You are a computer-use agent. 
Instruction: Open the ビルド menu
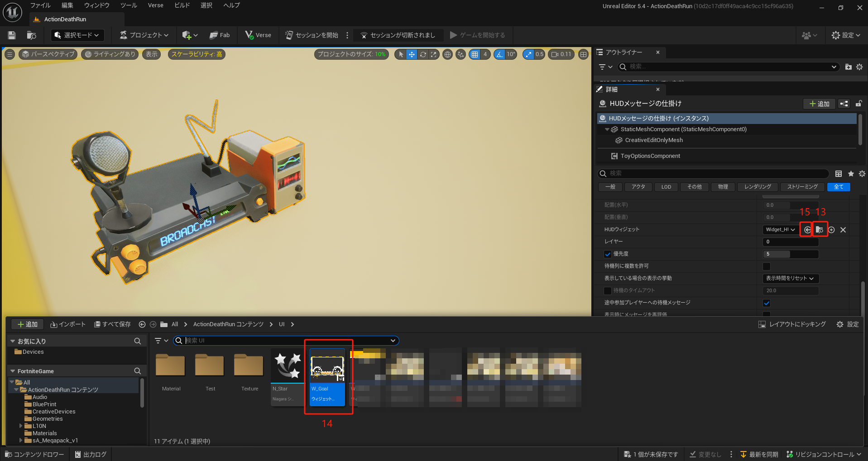point(182,5)
